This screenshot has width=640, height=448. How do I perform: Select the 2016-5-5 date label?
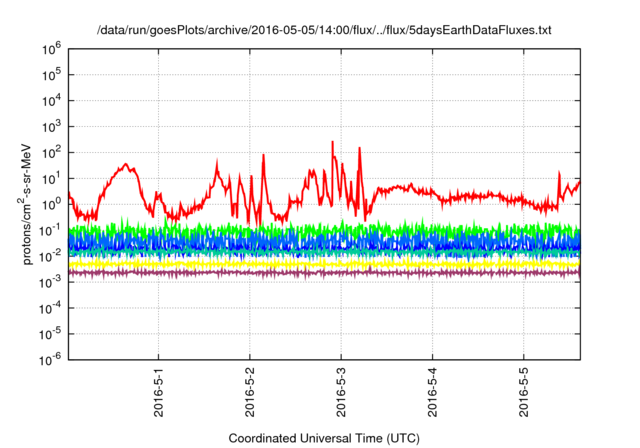(x=524, y=392)
